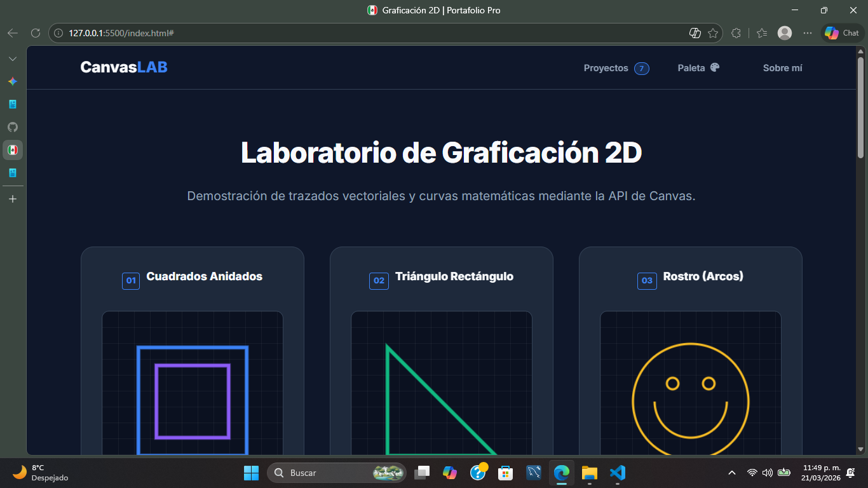
Task: Collapse the sidebar using the top chevron
Action: (13, 58)
